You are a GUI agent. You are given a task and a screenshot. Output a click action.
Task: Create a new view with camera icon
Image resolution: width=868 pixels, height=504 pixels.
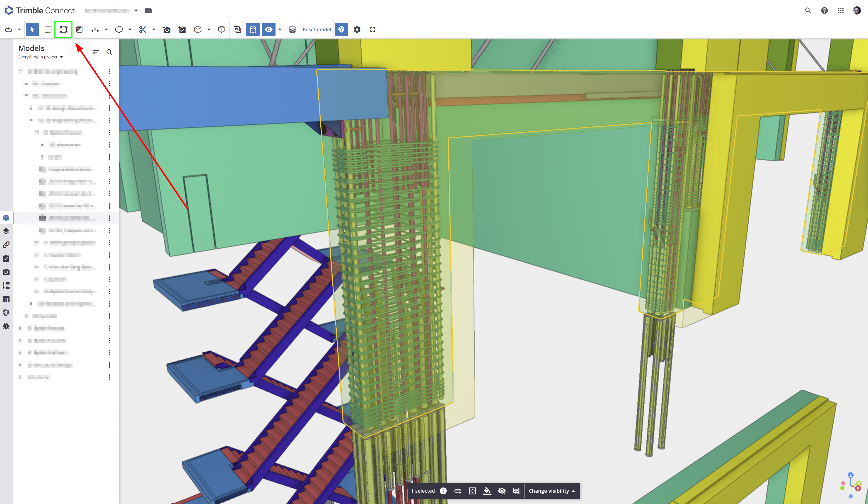click(x=167, y=30)
